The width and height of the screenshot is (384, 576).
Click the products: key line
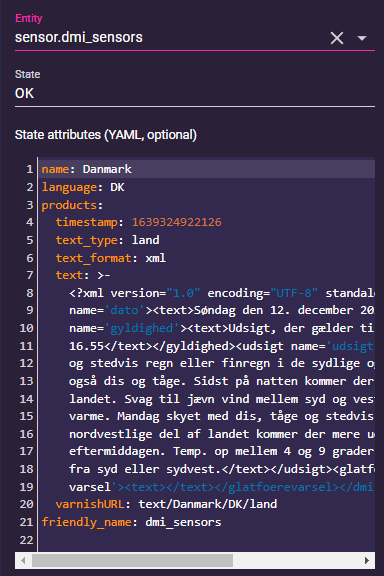[x=207, y=205]
